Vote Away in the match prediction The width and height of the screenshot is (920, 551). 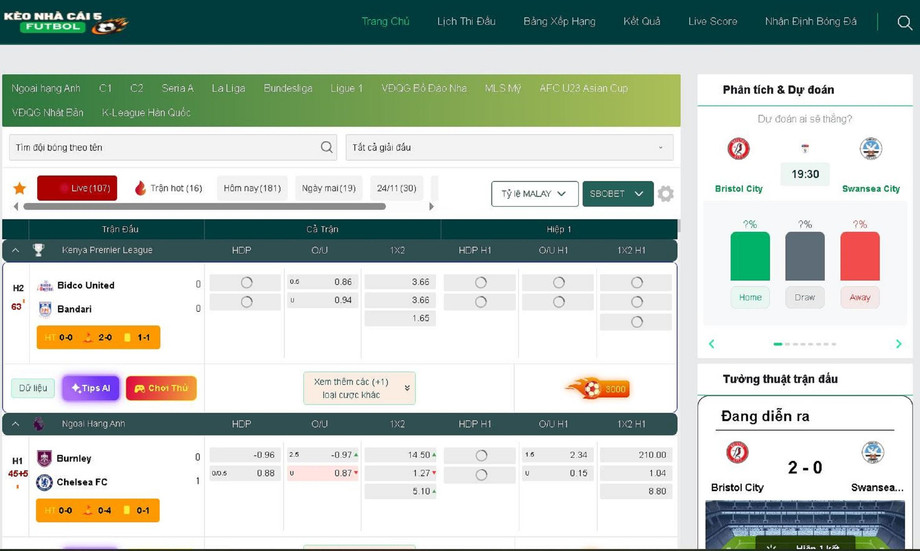(x=860, y=297)
